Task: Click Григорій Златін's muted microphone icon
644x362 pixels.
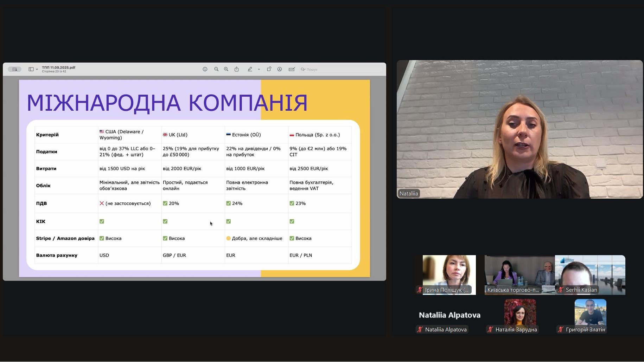Action: click(561, 330)
